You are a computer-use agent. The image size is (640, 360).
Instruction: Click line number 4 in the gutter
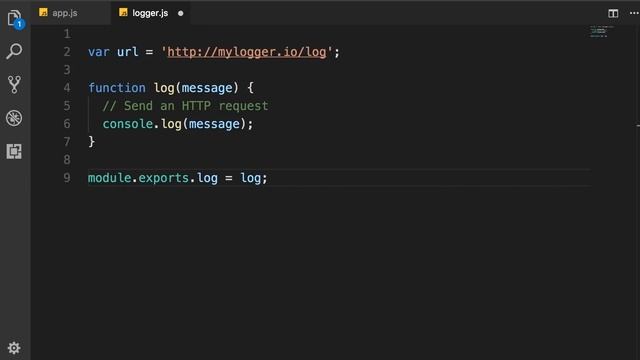click(67, 88)
